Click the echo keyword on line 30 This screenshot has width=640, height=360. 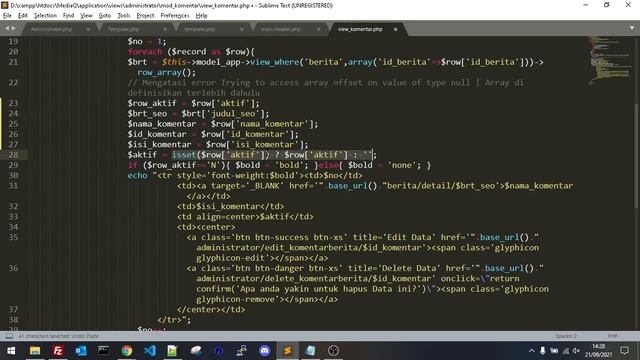tap(138, 176)
